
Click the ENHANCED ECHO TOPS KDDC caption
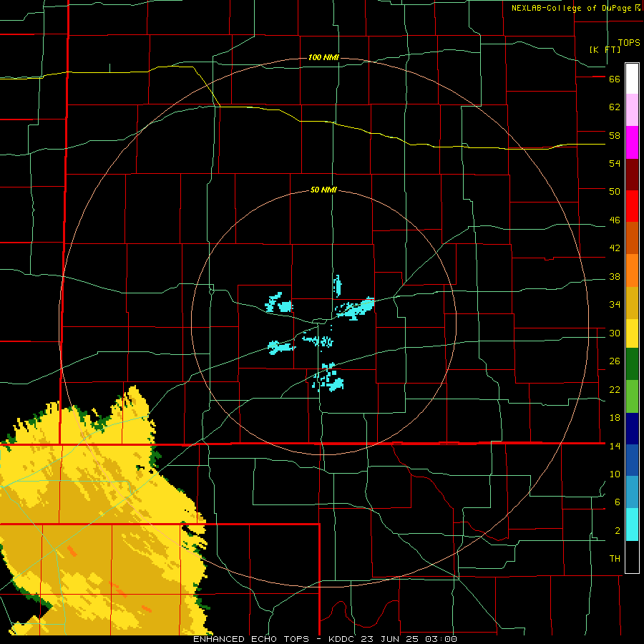(x=325, y=639)
